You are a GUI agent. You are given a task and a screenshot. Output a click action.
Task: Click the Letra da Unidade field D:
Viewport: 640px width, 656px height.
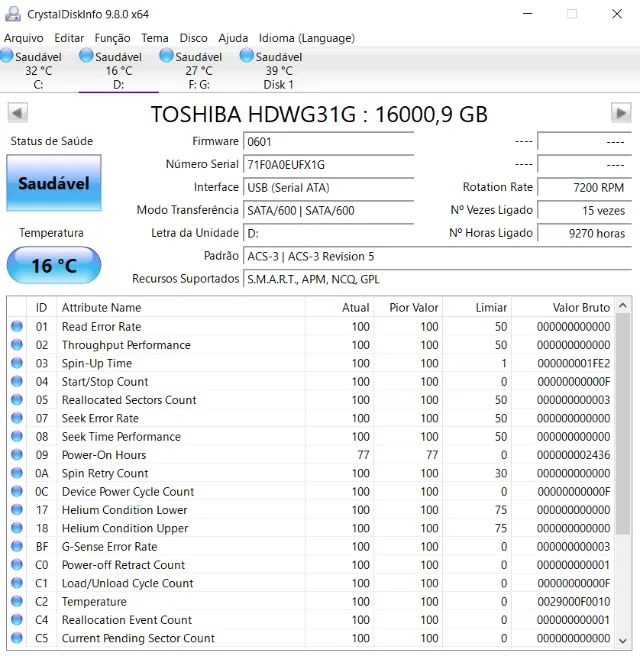(328, 233)
